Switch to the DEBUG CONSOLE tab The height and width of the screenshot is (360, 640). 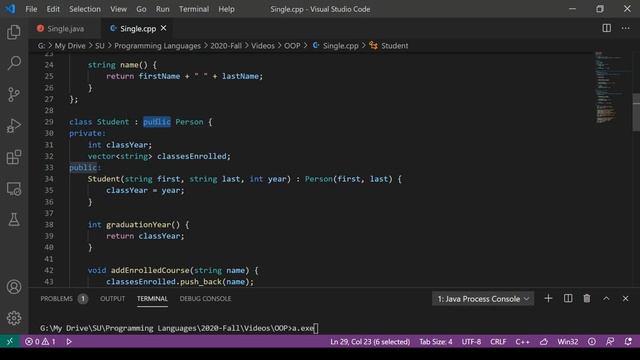(205, 299)
